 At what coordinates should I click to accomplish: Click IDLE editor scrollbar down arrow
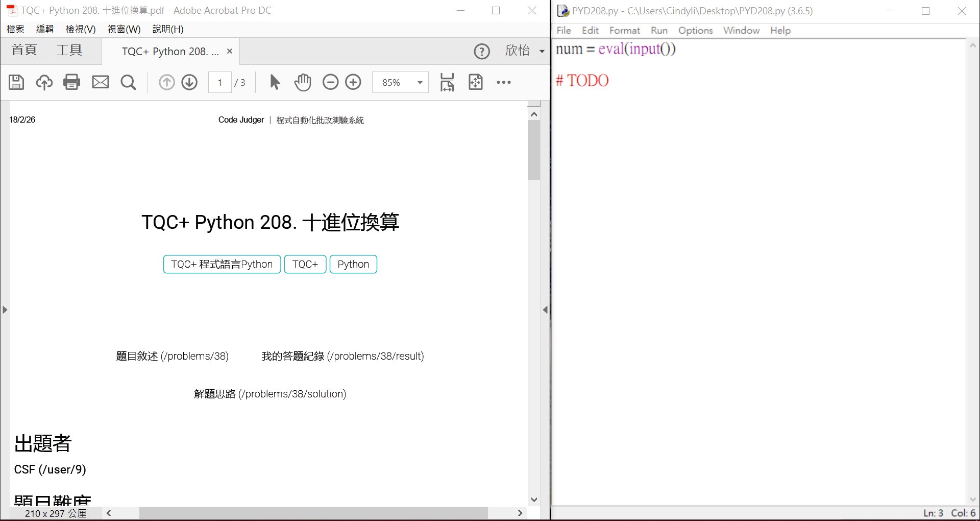point(973,499)
